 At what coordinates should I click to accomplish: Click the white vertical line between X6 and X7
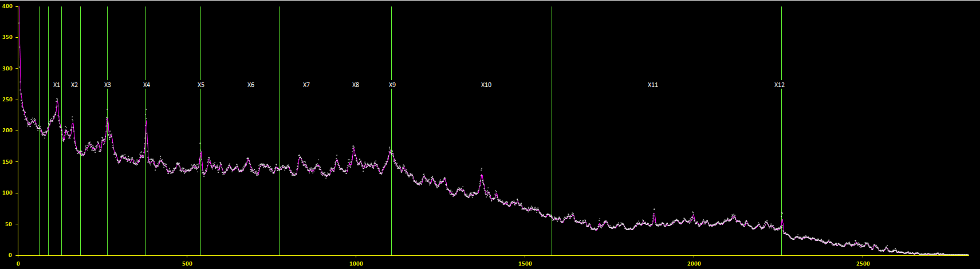click(279, 143)
